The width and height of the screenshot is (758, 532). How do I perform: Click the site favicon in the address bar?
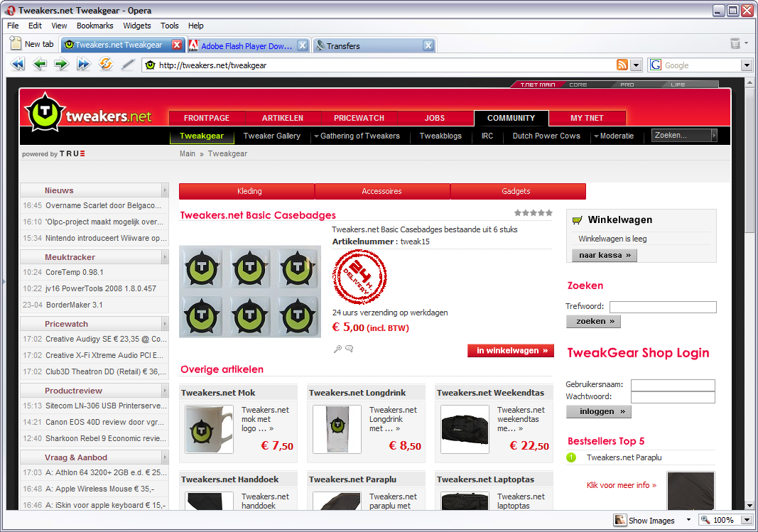click(x=151, y=65)
